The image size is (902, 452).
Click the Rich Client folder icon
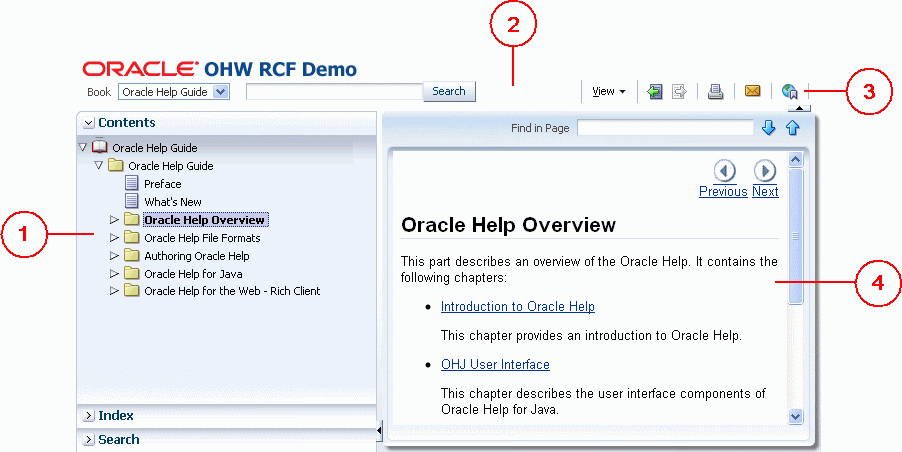click(x=132, y=290)
